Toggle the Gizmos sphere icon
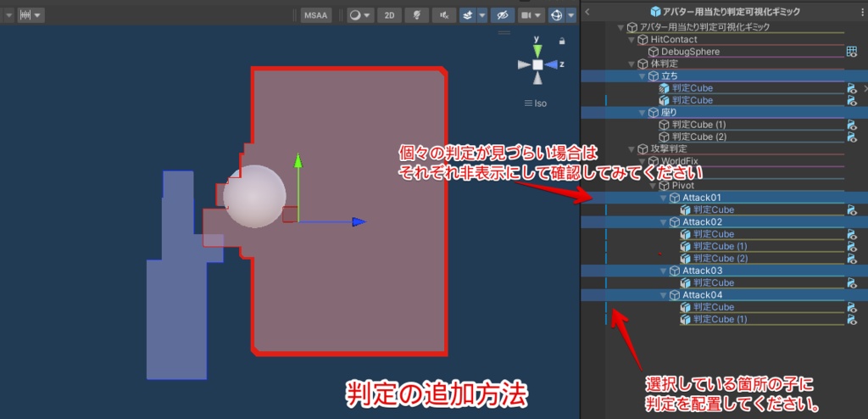The image size is (868, 419). (556, 15)
